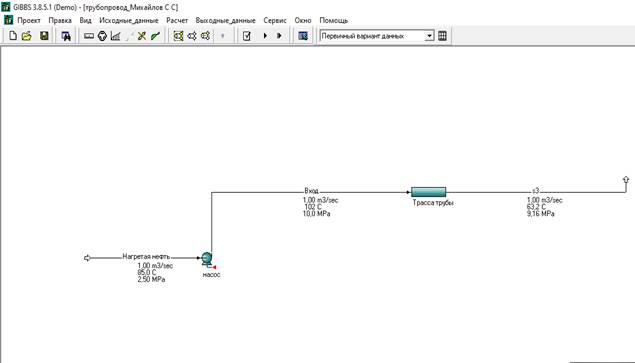Click the '63,2 C' temperature value
This screenshot has height=363, width=635.
tap(536, 207)
